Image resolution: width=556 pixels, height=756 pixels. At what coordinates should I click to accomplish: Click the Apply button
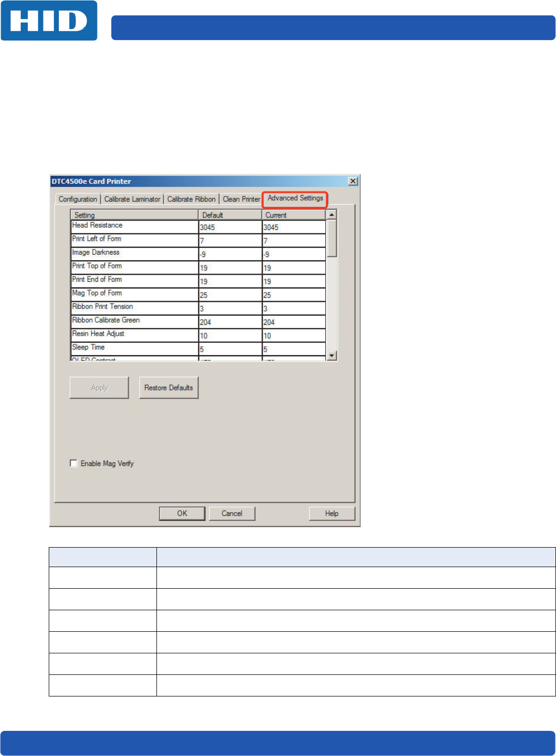pyautogui.click(x=99, y=387)
